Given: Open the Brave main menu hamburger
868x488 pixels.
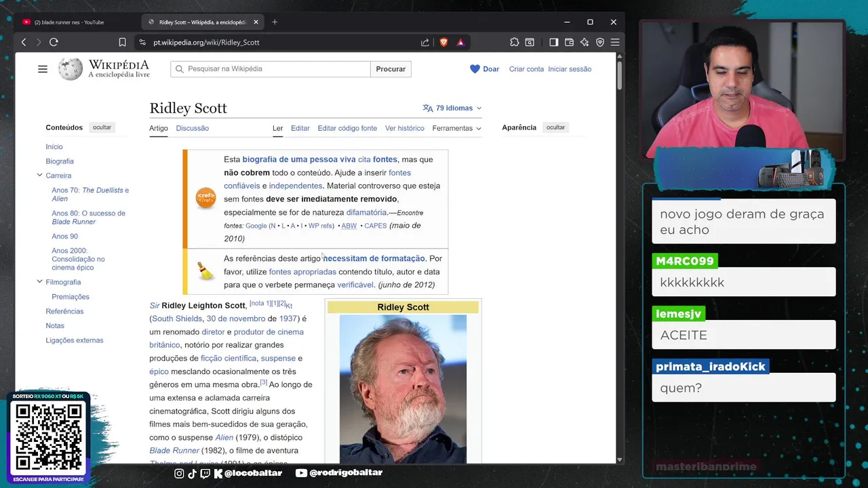Looking at the screenshot, I should (615, 42).
